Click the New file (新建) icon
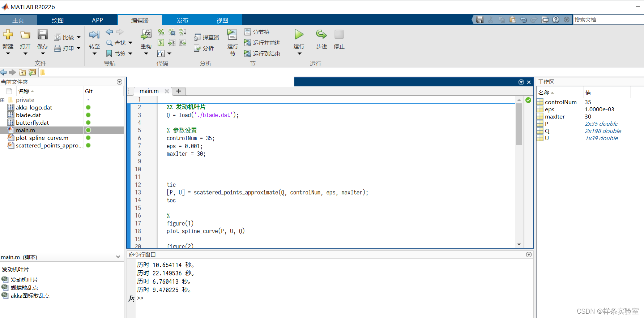Screen dimensions: 644x318 coord(8,35)
